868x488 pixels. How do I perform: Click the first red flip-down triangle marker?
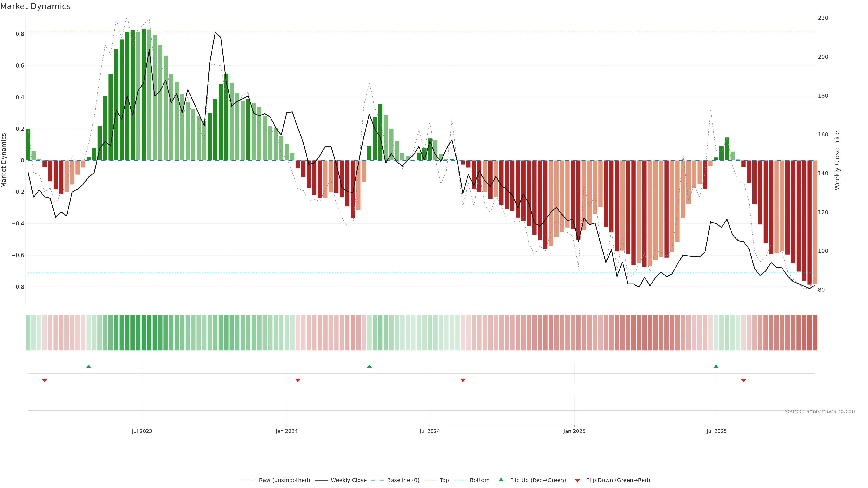tap(45, 380)
